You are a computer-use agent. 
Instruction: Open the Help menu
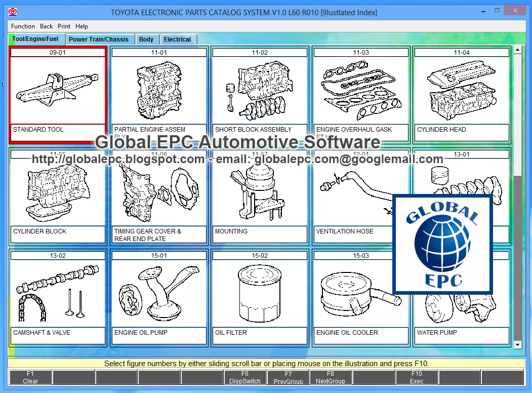point(81,26)
